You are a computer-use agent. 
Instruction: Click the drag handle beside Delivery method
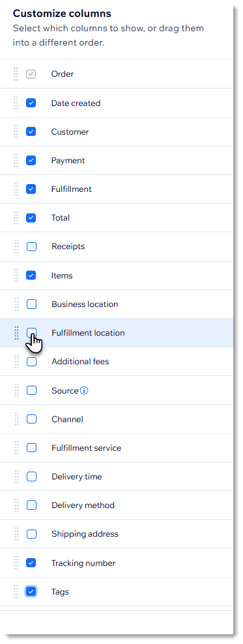(x=16, y=505)
